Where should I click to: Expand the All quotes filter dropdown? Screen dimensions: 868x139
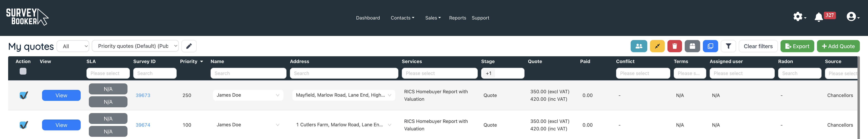pos(73,46)
